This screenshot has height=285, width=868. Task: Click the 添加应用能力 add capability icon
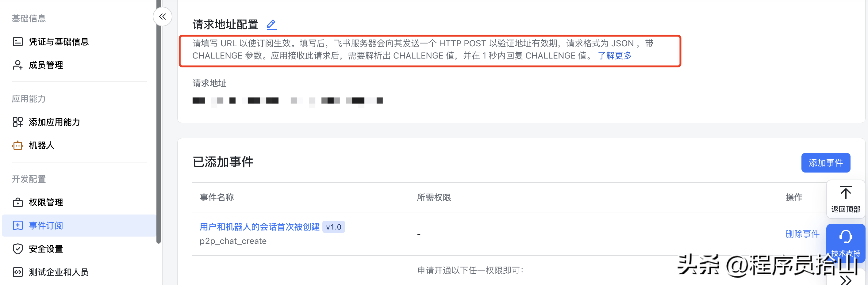click(x=17, y=122)
